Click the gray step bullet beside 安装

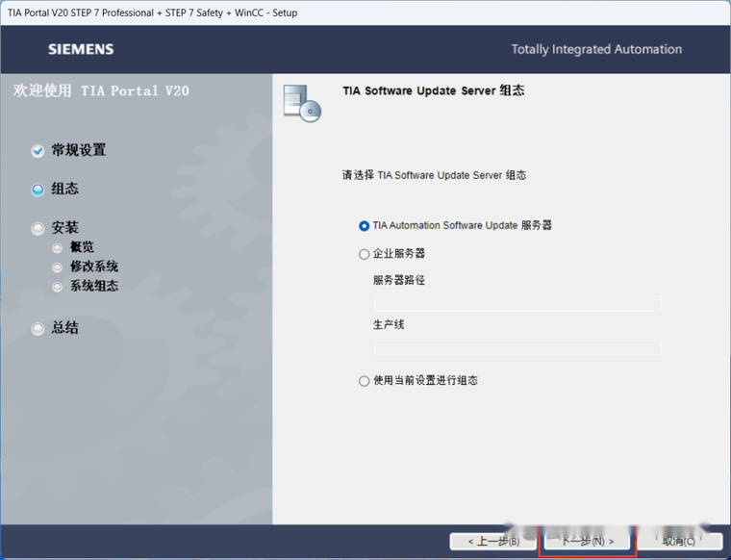click(38, 229)
